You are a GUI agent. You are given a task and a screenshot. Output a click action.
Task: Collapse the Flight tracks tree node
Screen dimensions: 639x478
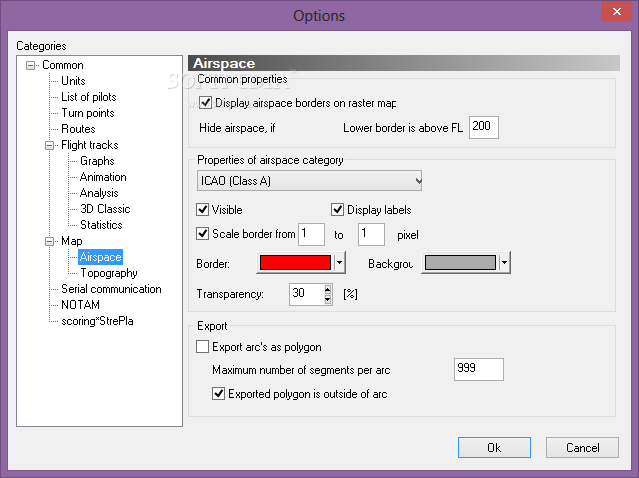pyautogui.click(x=49, y=145)
